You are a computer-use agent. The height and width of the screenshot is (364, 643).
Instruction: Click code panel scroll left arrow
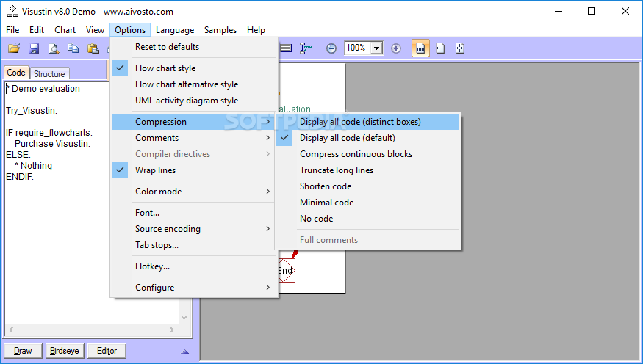11,330
